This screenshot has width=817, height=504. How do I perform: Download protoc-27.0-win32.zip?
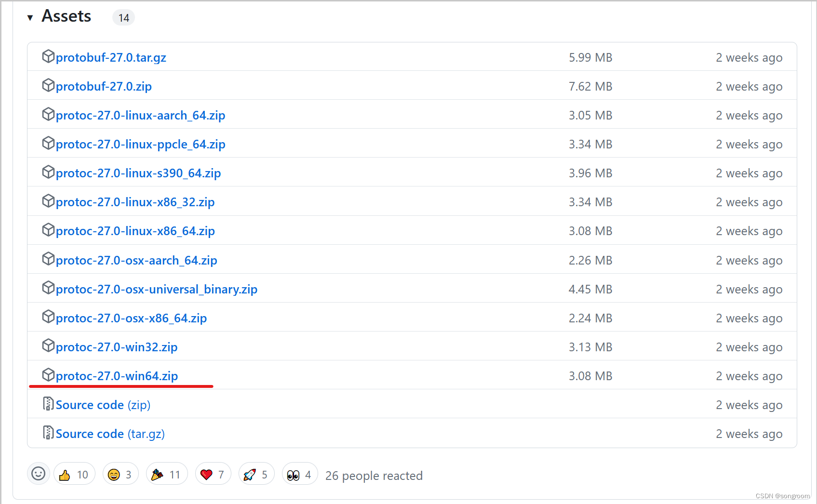(x=117, y=347)
